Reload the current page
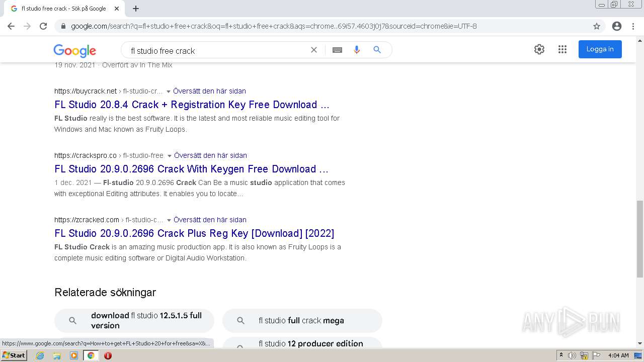This screenshot has width=644, height=362. (x=43, y=26)
